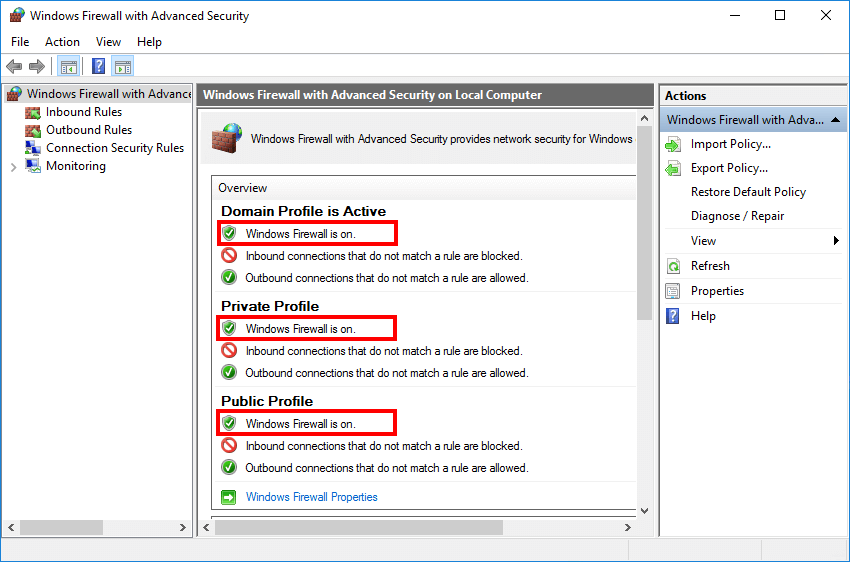This screenshot has height=562, width=850.
Task: Click Export Policy... action
Action: pos(729,168)
